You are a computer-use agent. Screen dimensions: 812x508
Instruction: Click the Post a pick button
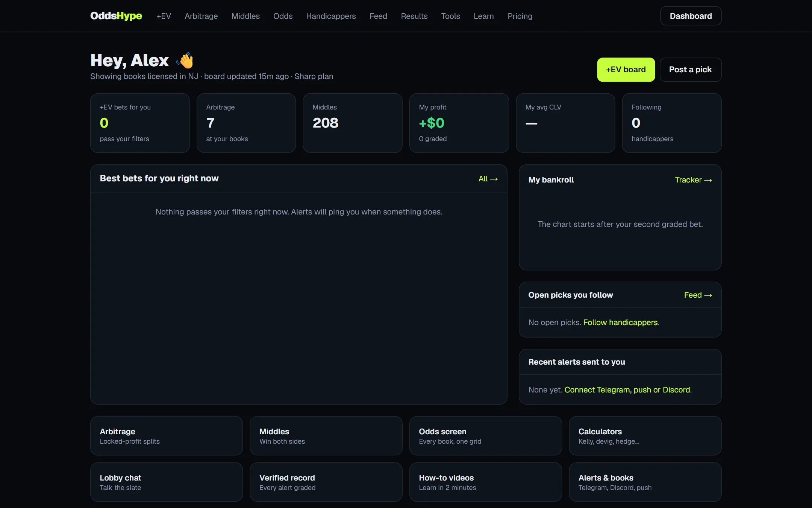[690, 70]
